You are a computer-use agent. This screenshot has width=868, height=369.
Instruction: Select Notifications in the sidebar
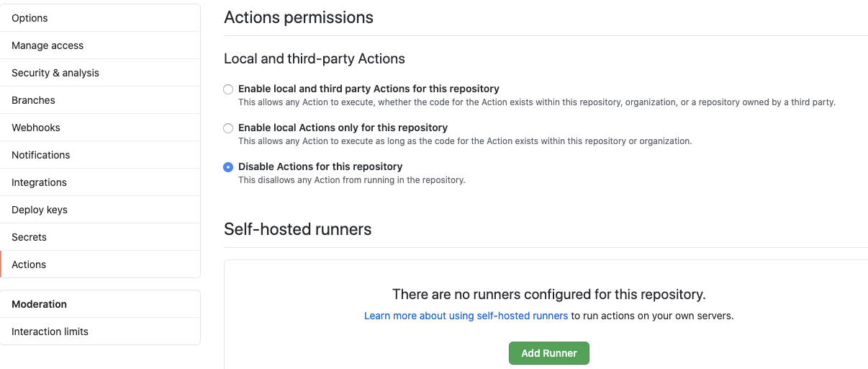pyautogui.click(x=41, y=155)
